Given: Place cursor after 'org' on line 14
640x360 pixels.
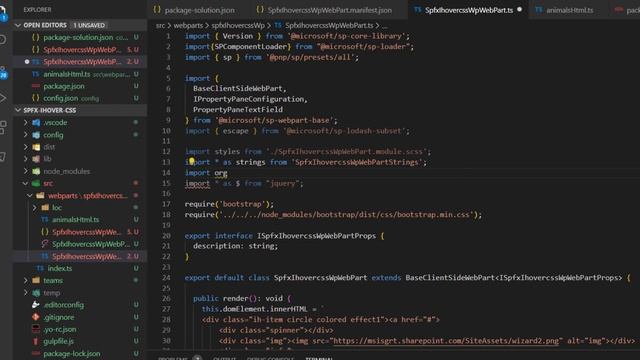Looking at the screenshot, I should point(228,173).
